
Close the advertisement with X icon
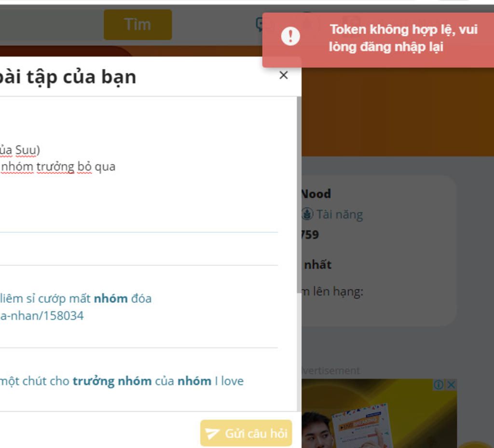(x=451, y=385)
